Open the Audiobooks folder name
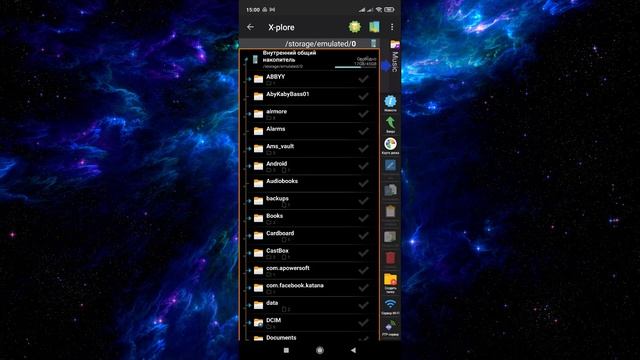This screenshot has width=640, height=360. coord(282,181)
